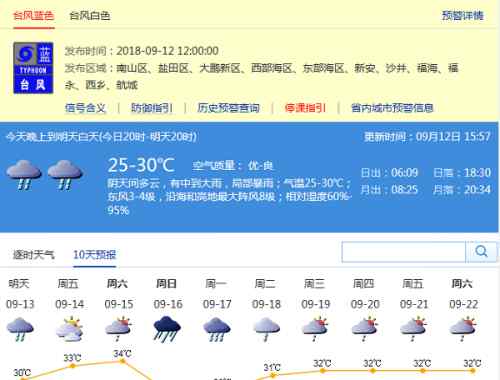500x380 pixels.
Task: Select the 明天 day label
Action: pos(19,284)
